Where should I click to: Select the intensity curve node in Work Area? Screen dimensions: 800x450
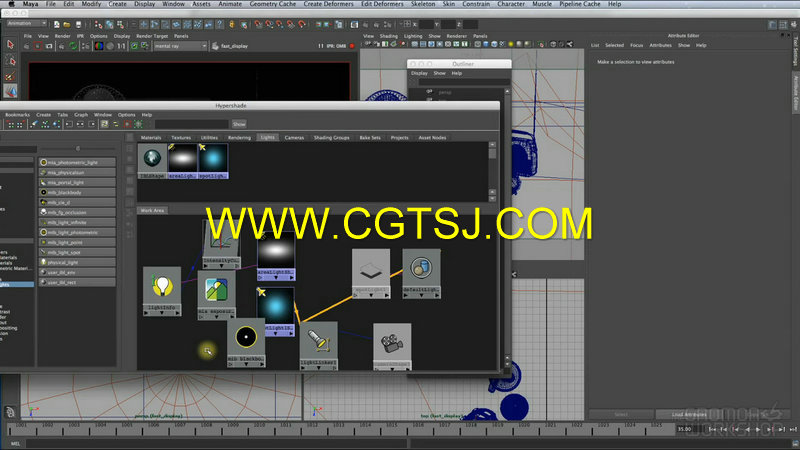pos(221,245)
